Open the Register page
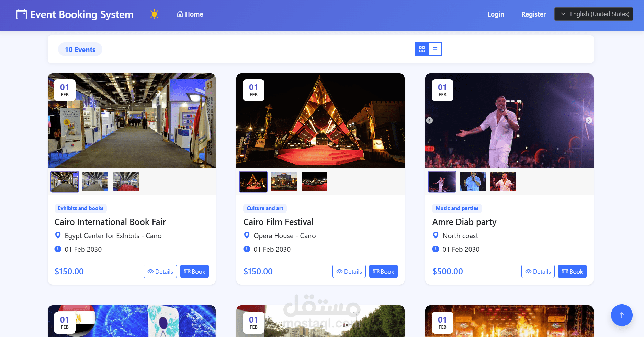The image size is (644, 337). [533, 14]
